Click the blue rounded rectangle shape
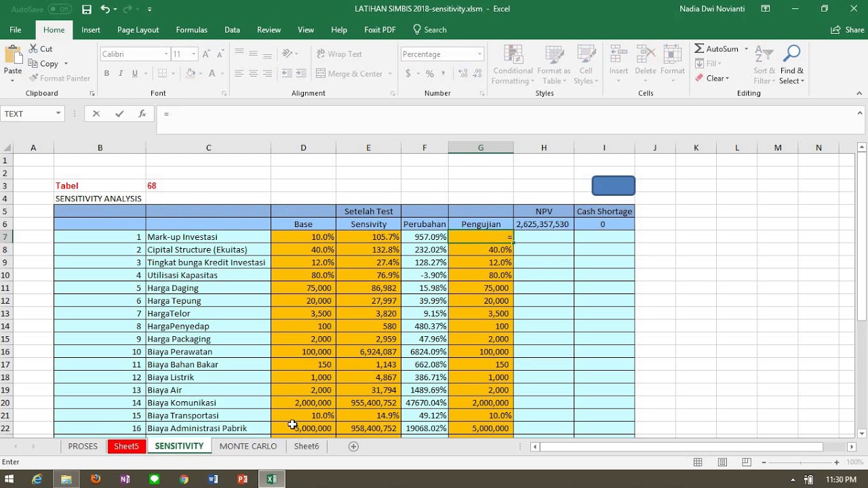 click(x=614, y=186)
